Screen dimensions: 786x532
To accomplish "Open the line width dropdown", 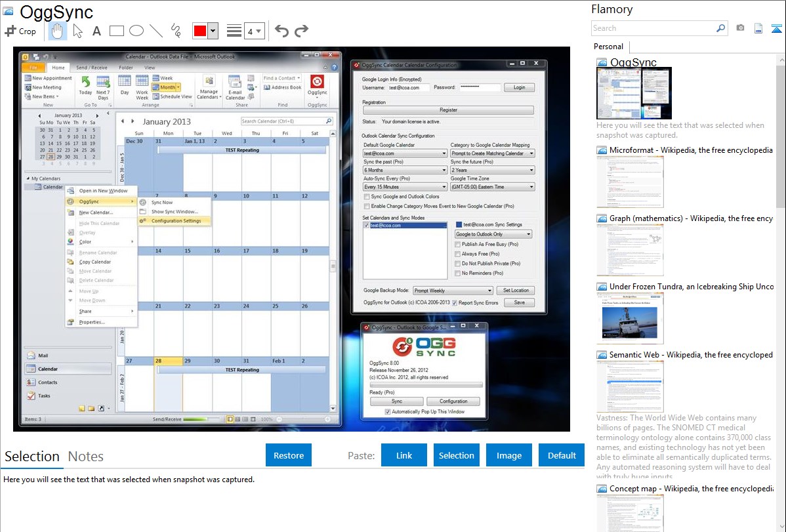I will click(255, 31).
